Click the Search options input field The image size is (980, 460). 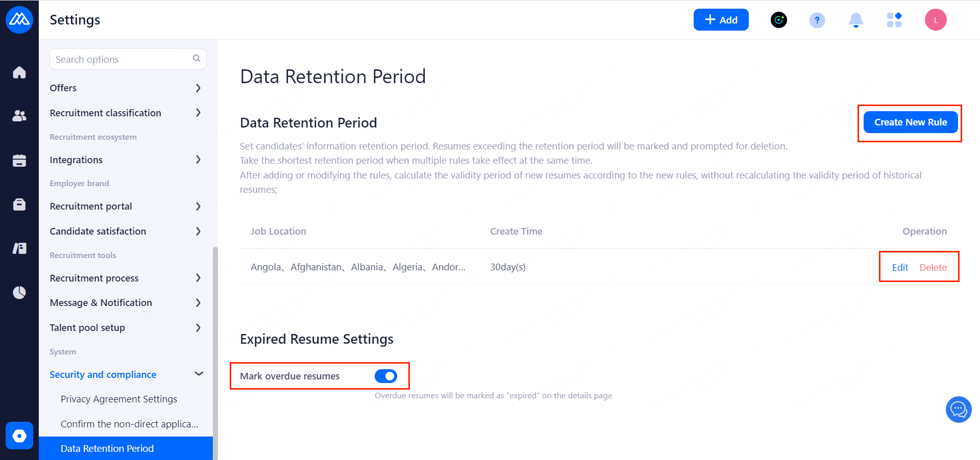click(122, 59)
